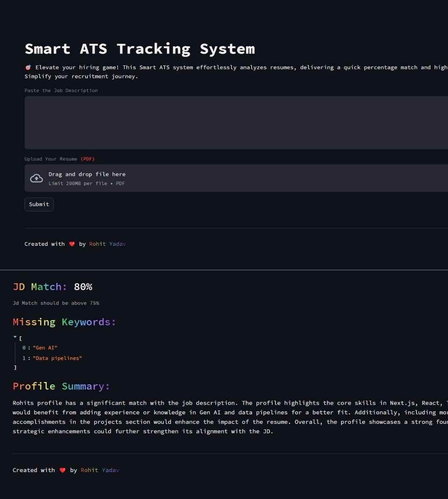The image size is (448, 499).
Task: Click the 'Missing Keywords:' heading
Action: pos(64,322)
